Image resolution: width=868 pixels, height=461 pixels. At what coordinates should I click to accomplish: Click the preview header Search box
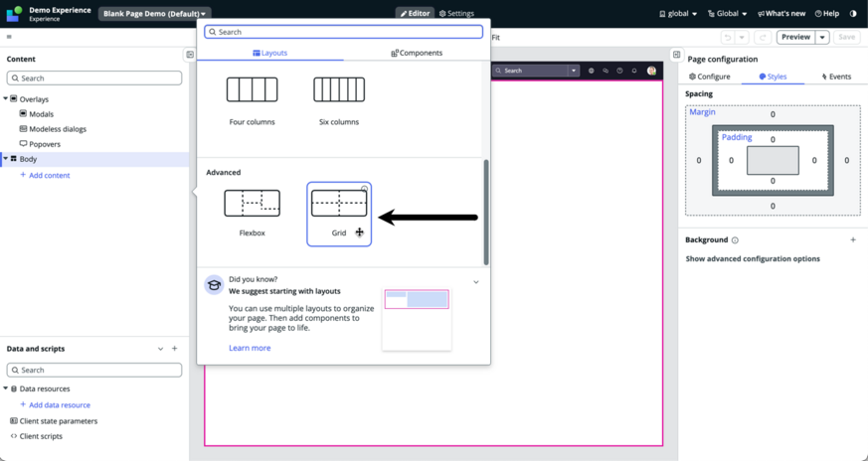[530, 71]
